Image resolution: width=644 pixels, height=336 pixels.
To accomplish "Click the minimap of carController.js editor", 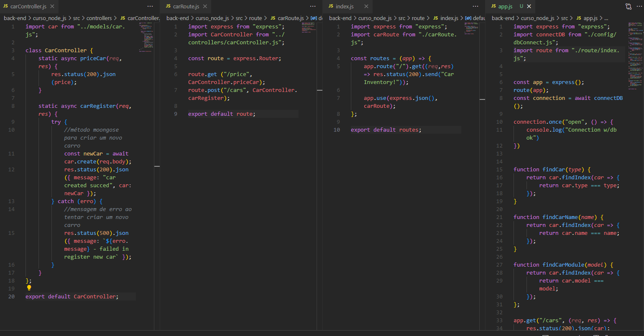I will [x=146, y=38].
